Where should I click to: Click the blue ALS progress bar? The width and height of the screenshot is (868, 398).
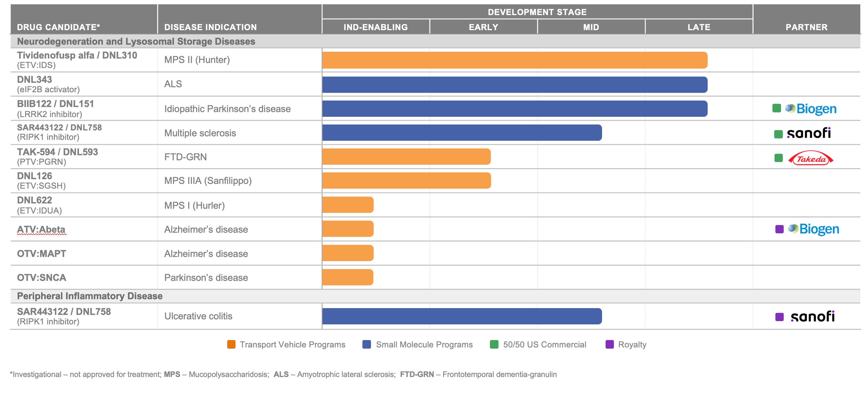pyautogui.click(x=514, y=85)
